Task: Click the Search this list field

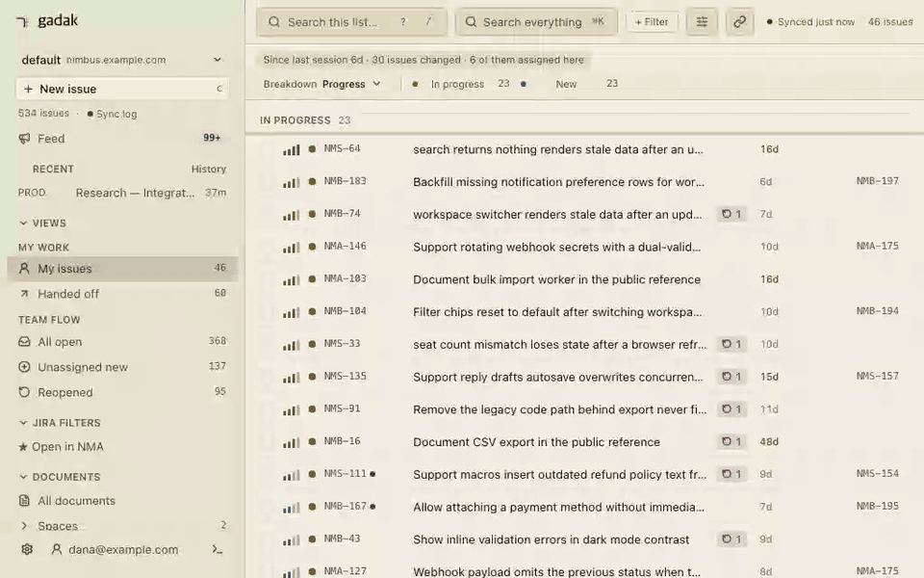Action: pyautogui.click(x=352, y=22)
